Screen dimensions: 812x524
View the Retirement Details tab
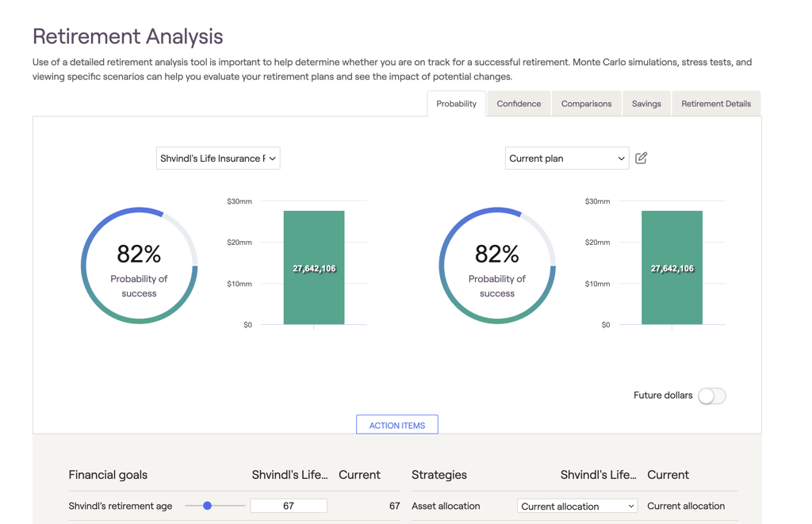point(715,104)
